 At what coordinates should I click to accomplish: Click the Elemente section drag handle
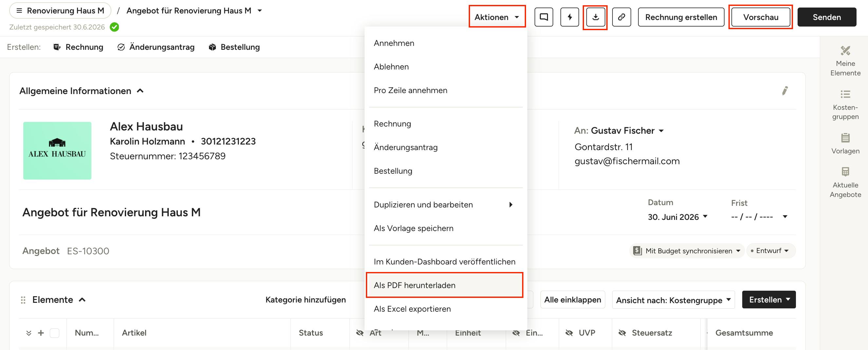pyautogui.click(x=23, y=300)
